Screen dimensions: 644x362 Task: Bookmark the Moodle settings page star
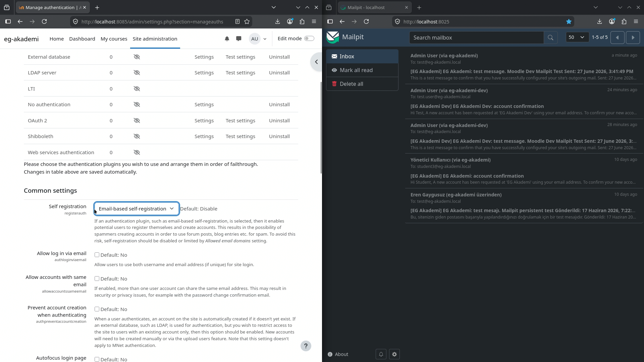click(247, 21)
